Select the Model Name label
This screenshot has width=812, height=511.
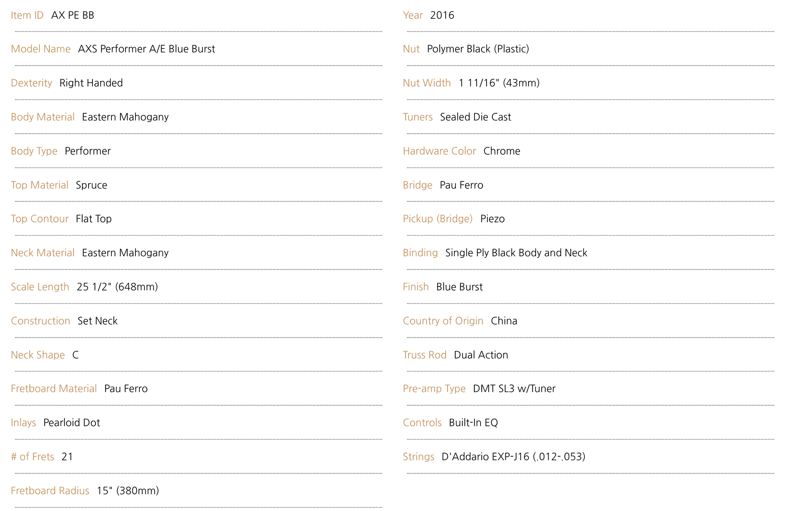tap(41, 49)
